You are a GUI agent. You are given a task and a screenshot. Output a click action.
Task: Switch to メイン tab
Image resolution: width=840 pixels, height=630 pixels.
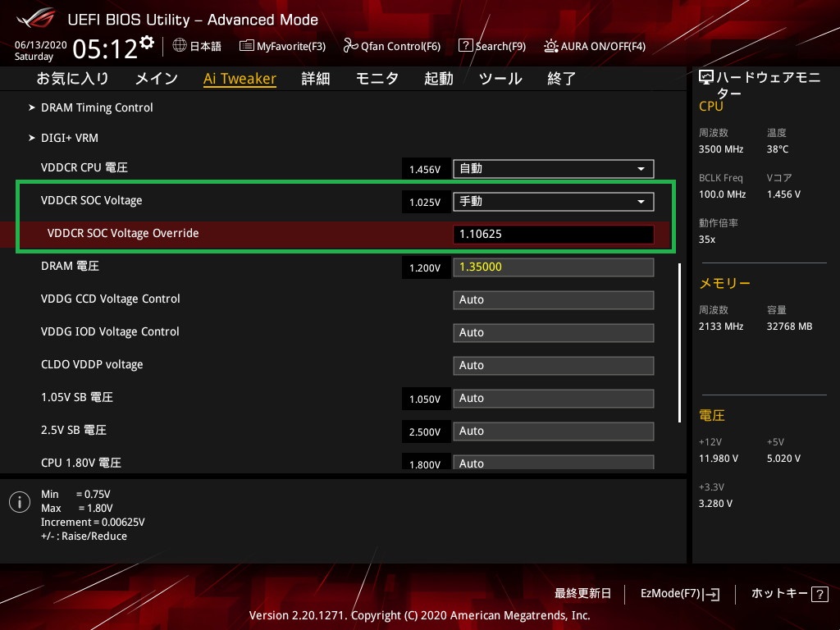coord(157,79)
